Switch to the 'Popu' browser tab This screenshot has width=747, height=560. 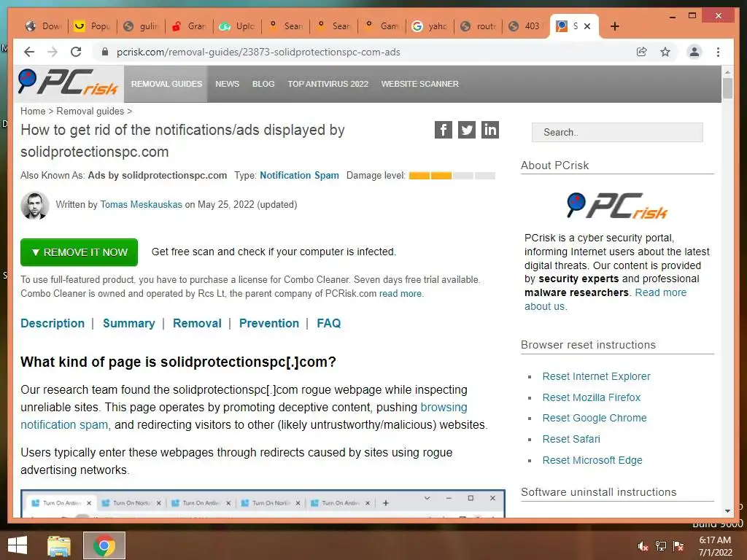pos(93,26)
